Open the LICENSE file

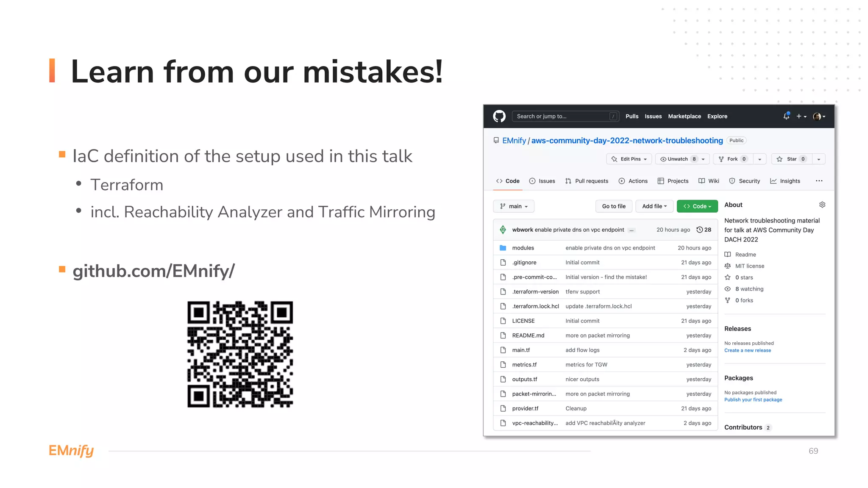(x=523, y=321)
